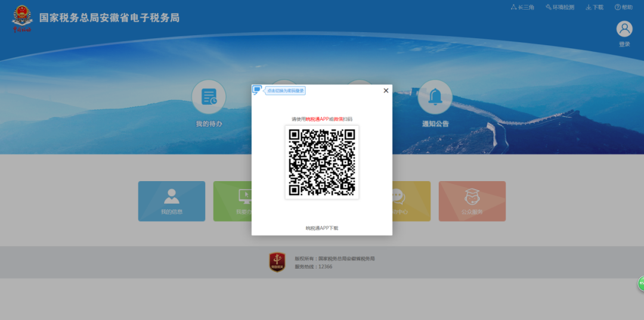Viewport: 644px width, 320px height.
Task: Open 环境检测 in the top bar
Action: [560, 7]
